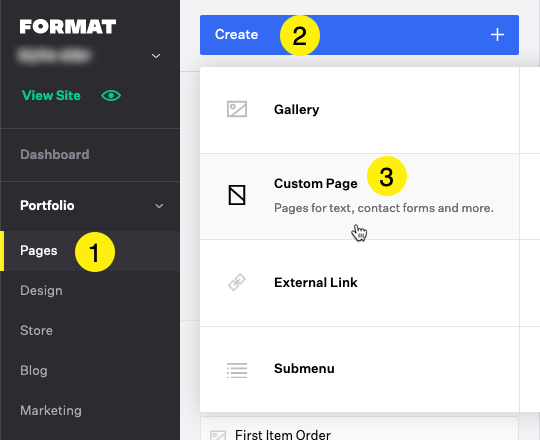Click the Gallery image icon
Viewport: 540px width, 440px height.
237,109
